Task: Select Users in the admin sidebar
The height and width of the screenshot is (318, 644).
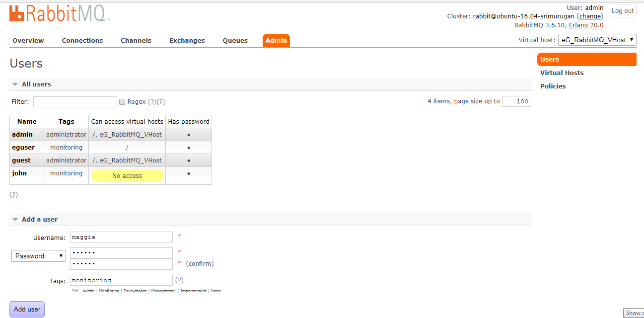Action: tap(587, 60)
